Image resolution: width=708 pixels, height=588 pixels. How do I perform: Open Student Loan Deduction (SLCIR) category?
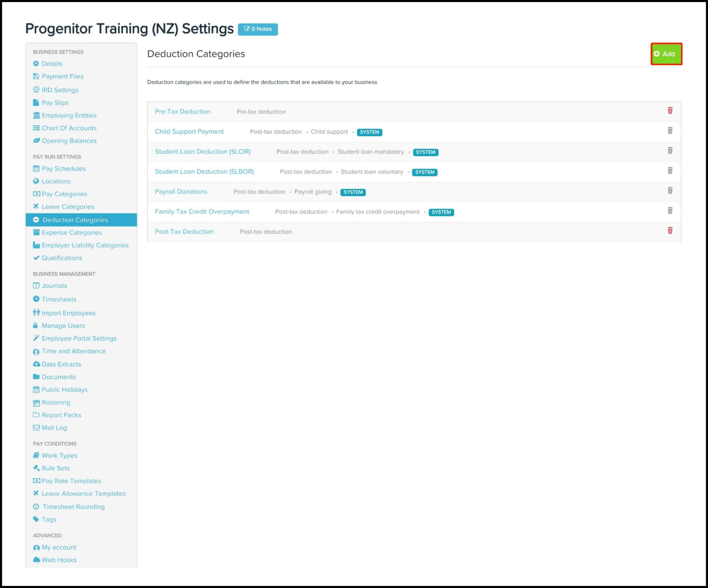[x=203, y=151]
